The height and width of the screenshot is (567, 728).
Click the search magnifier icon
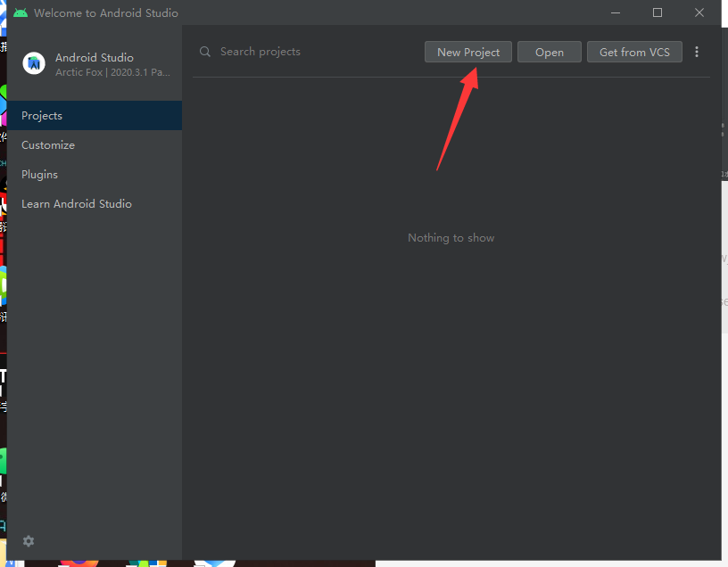[x=205, y=52]
